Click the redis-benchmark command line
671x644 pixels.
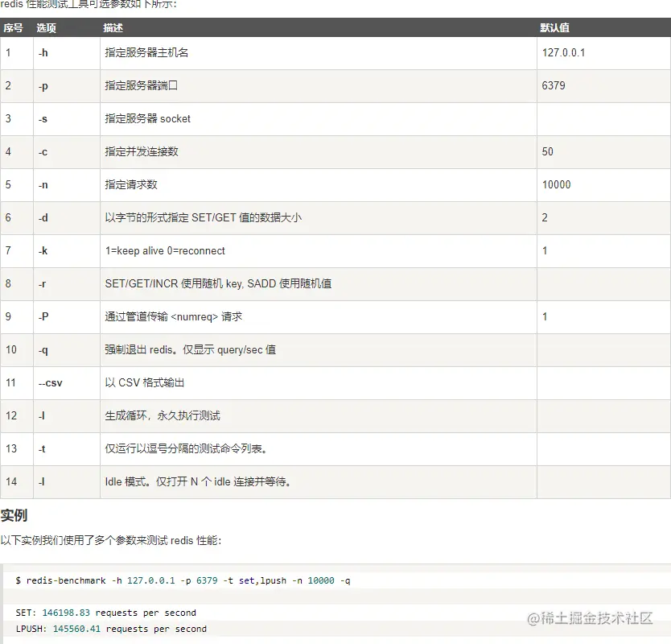click(x=183, y=580)
